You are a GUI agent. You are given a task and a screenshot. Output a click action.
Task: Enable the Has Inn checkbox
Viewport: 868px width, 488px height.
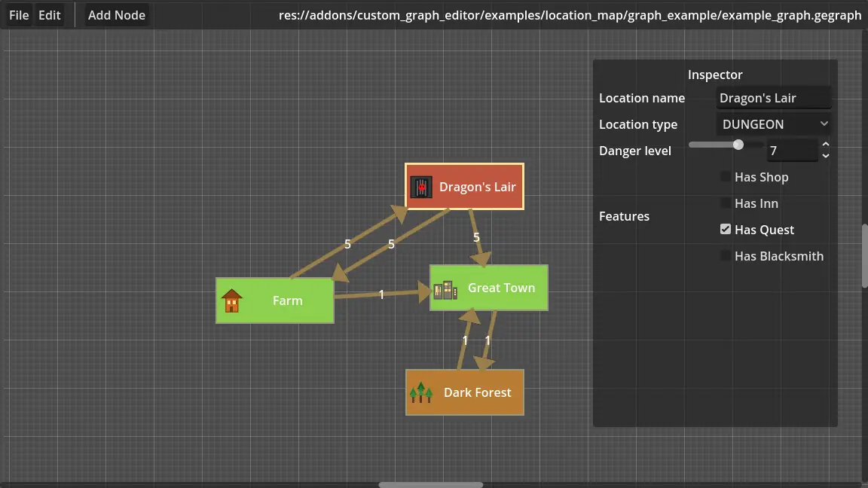725,203
